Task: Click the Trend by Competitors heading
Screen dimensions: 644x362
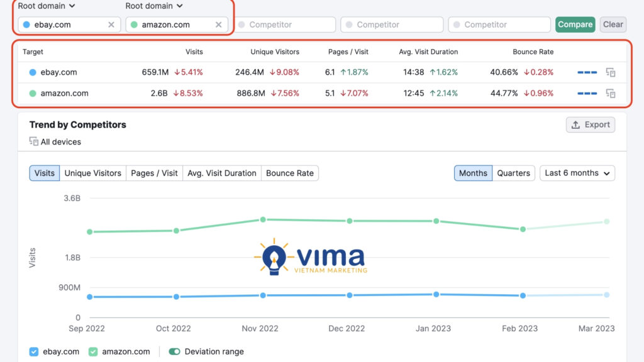Action: tap(77, 125)
